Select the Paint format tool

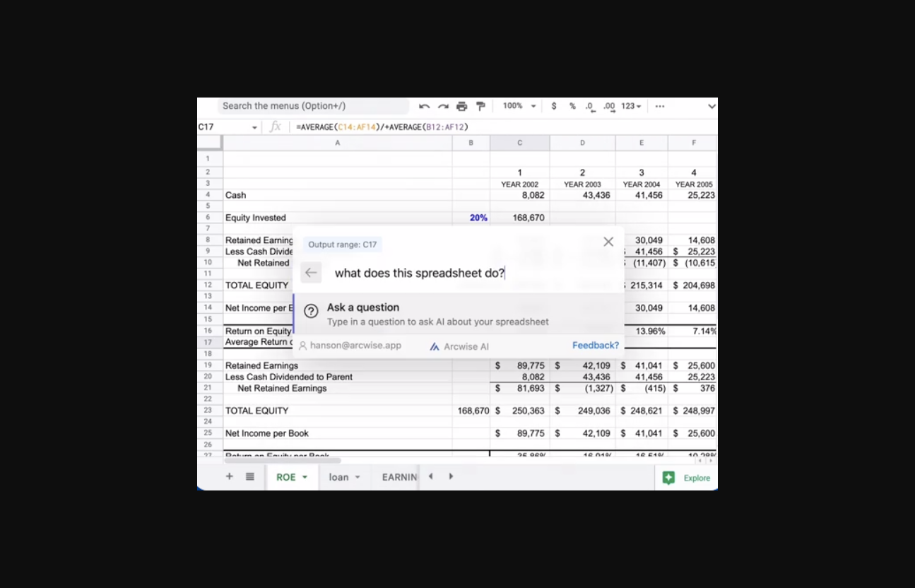tap(480, 107)
